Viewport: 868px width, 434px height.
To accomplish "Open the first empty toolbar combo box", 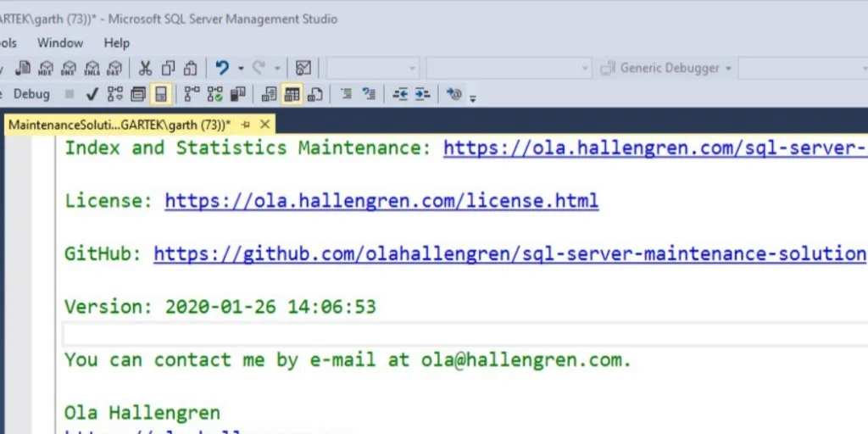I will pyautogui.click(x=372, y=68).
